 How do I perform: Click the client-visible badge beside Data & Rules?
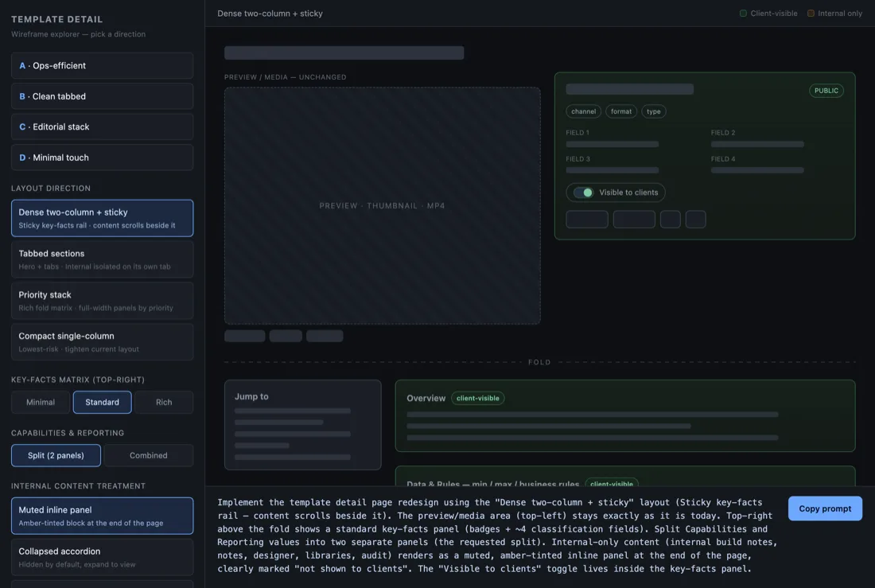point(612,484)
